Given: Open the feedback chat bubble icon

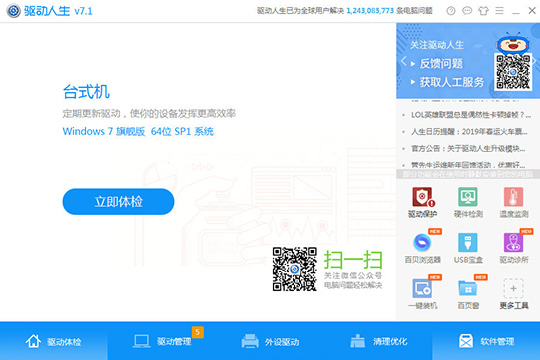Looking at the screenshot, I should (467, 11).
